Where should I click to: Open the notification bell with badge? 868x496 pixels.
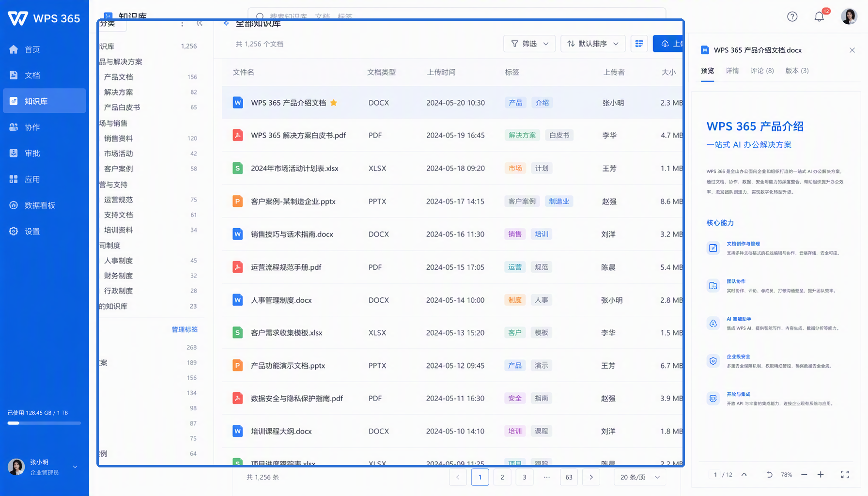point(820,16)
